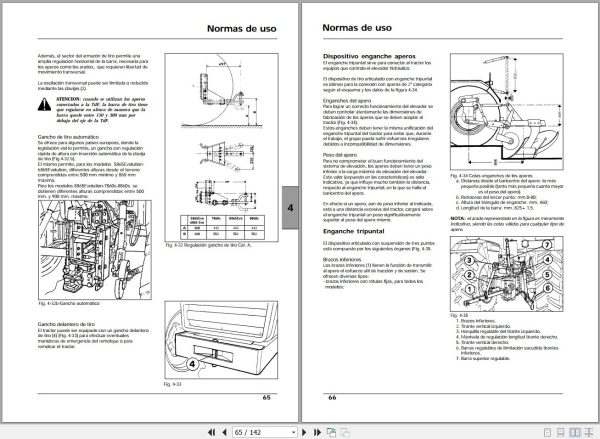Click the chapter 4 side tab
The width and height of the screenshot is (600, 439).
(x=290, y=208)
